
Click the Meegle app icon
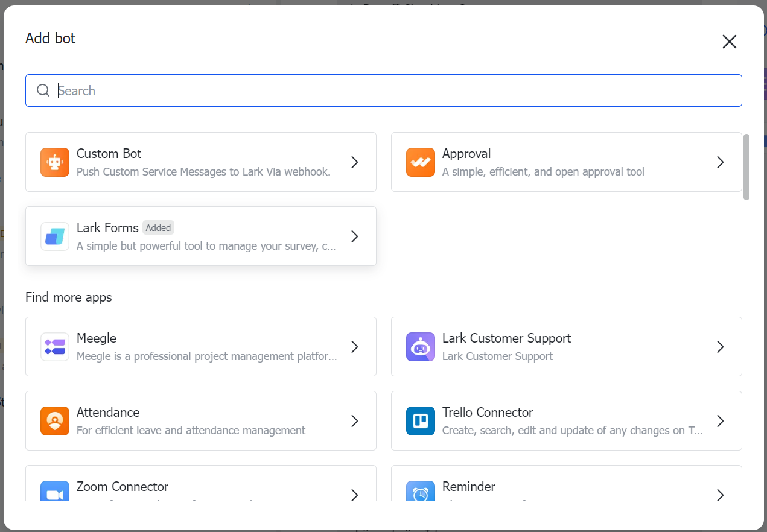tap(55, 347)
